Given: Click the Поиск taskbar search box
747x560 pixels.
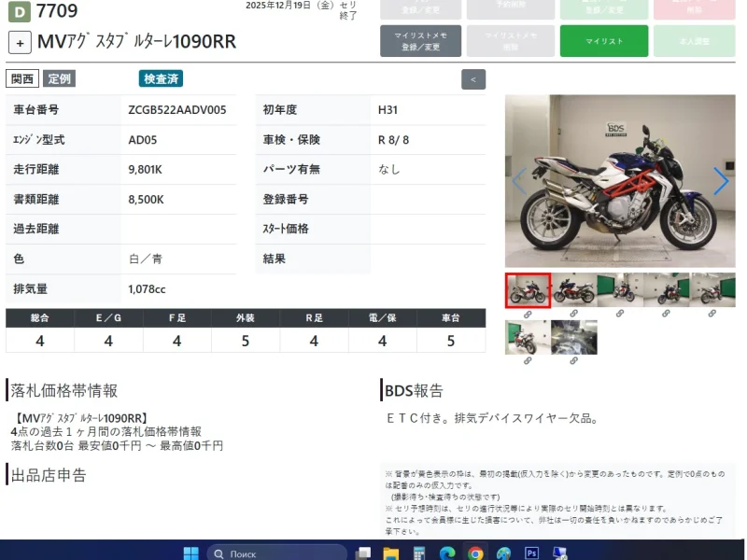Looking at the screenshot, I should click(x=276, y=553).
